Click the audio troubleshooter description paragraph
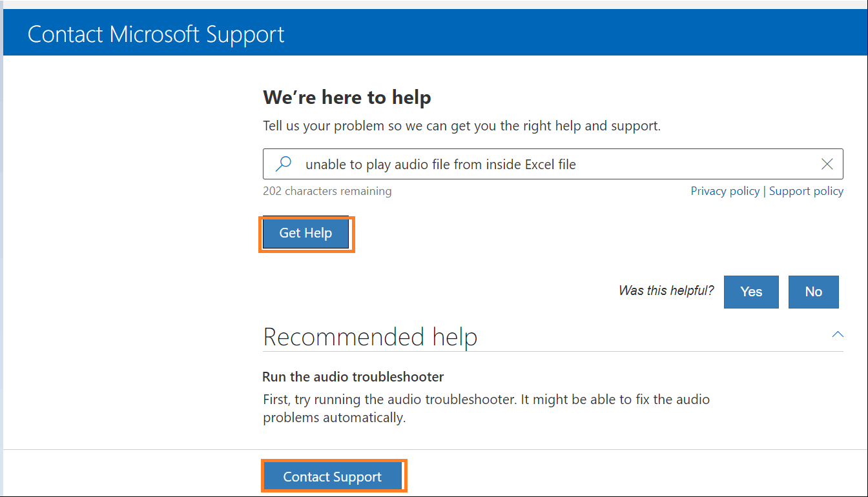The height and width of the screenshot is (497, 868). click(486, 409)
